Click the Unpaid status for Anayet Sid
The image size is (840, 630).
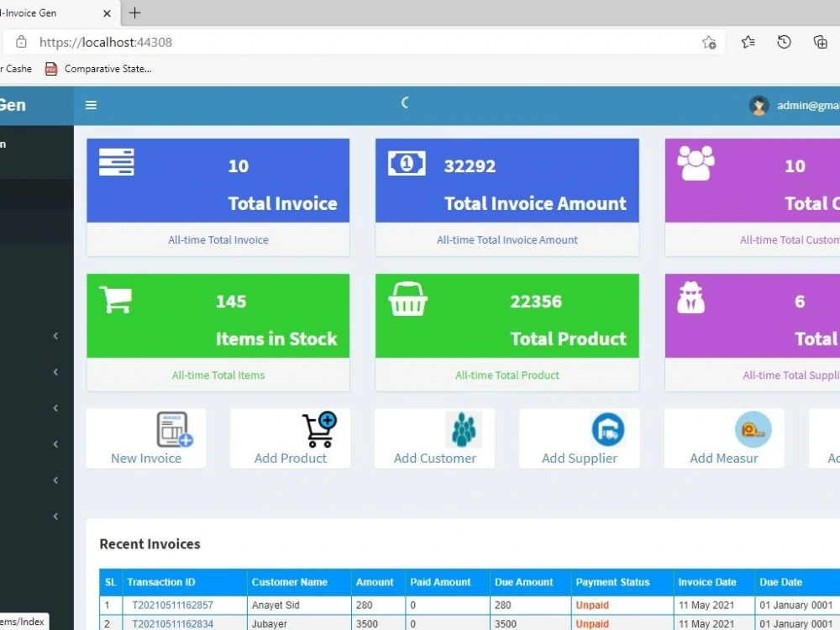(591, 605)
